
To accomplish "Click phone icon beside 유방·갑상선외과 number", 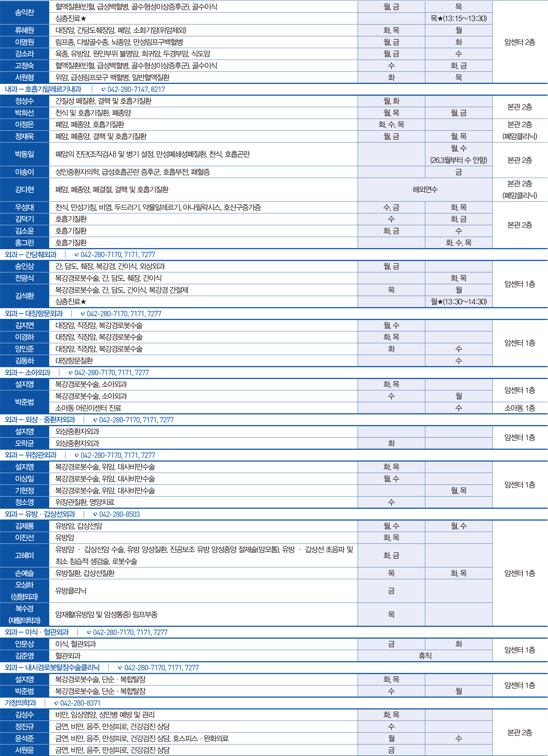I will (x=96, y=514).
